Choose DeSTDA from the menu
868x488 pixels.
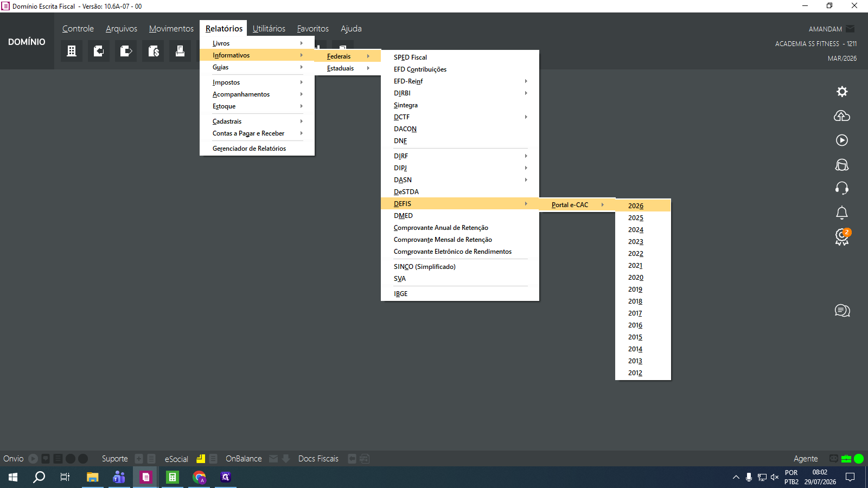point(460,192)
